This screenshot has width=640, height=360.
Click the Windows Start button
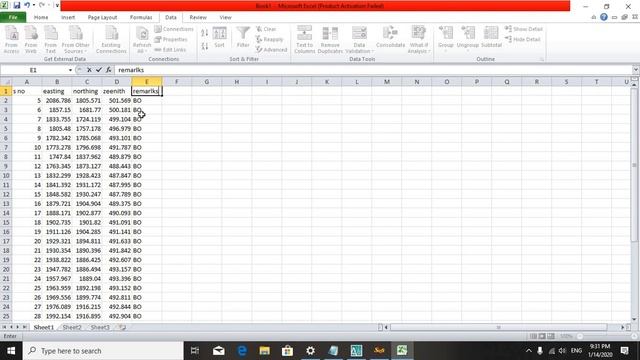coord(11,351)
